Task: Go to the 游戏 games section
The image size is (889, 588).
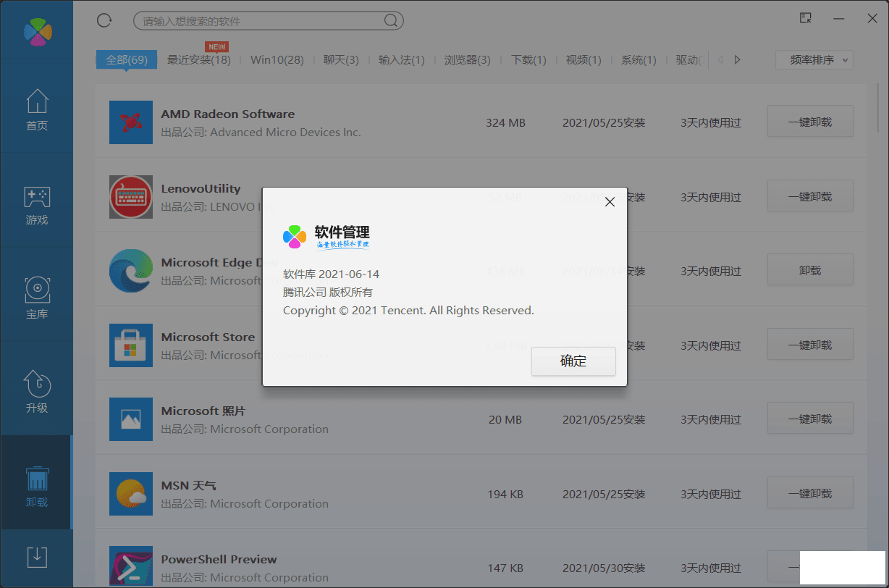Action: (37, 206)
